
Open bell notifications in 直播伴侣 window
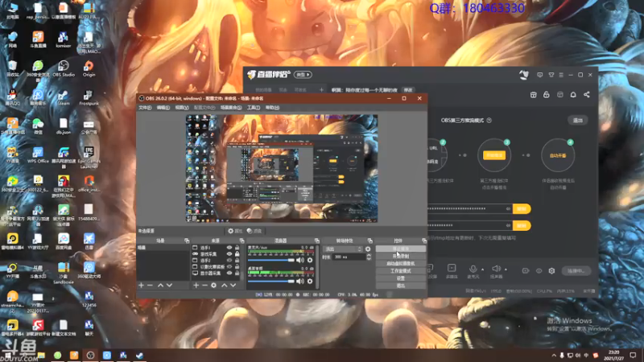[x=573, y=95]
